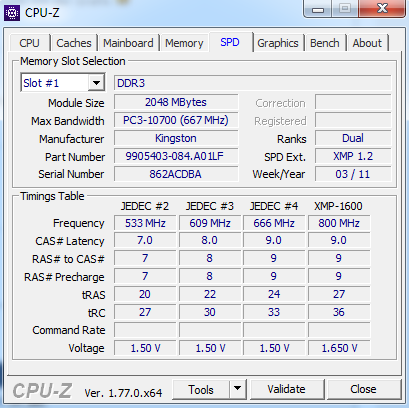Viewport: 409px width, 408px height.
Task: Click tRC value 33
Action: (274, 312)
